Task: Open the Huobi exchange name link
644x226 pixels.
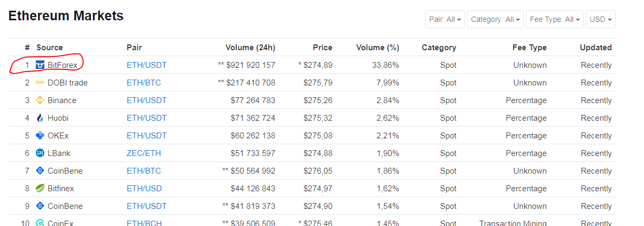Action: (58, 118)
